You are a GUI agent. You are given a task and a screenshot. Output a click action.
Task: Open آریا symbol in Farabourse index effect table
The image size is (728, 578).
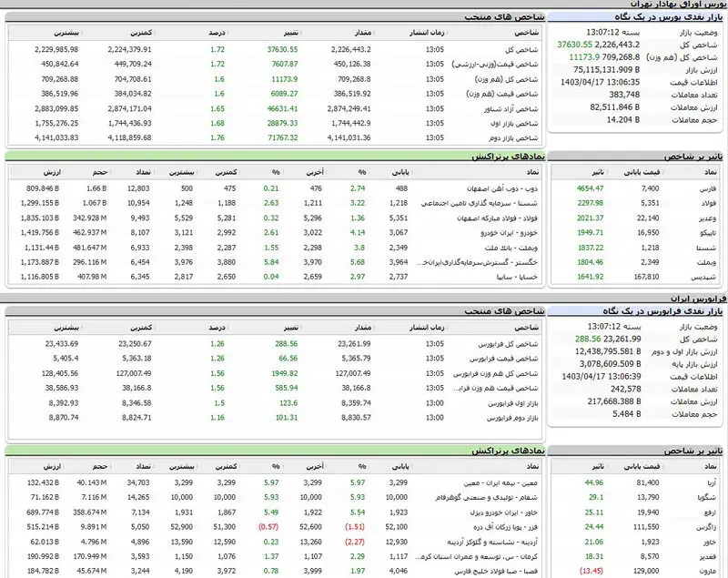pyautogui.click(x=712, y=482)
